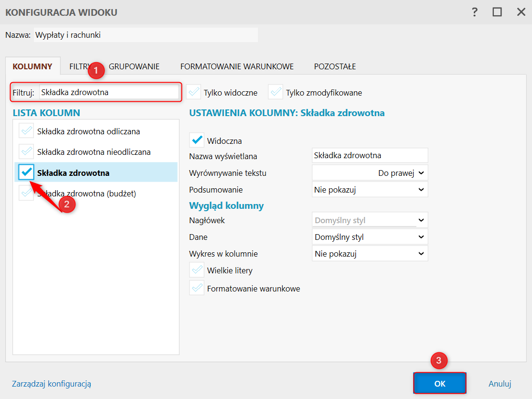Open Zarządzaj konfiguracją link
The width and height of the screenshot is (532, 399).
click(x=52, y=383)
